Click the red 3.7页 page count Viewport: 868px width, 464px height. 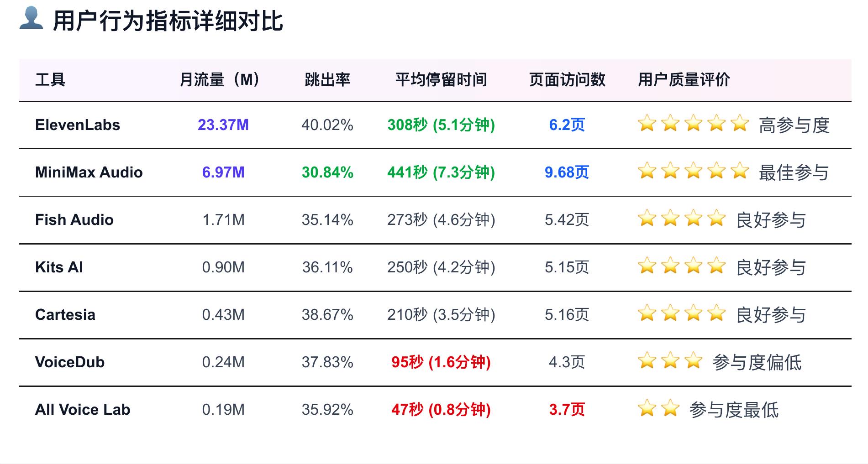(x=567, y=410)
